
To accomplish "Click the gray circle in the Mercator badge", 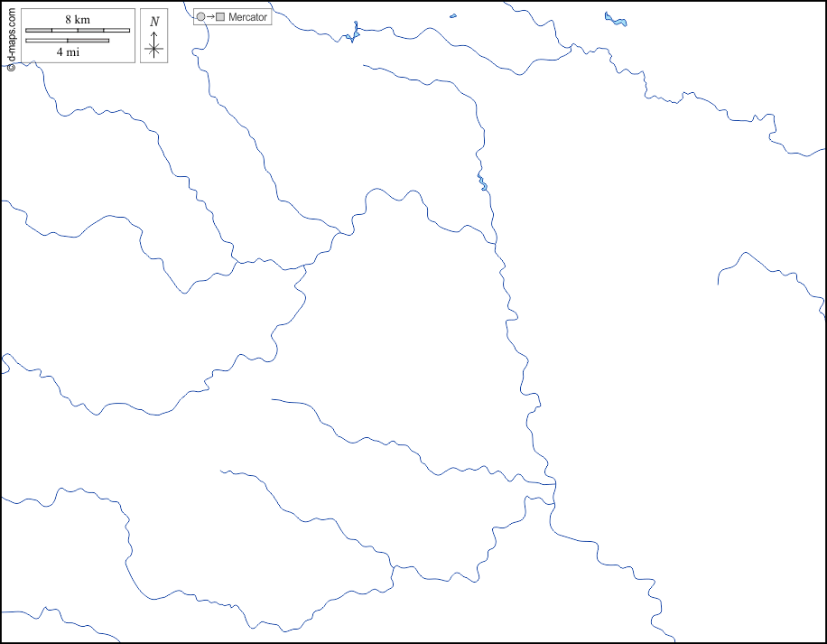I will click(x=200, y=17).
